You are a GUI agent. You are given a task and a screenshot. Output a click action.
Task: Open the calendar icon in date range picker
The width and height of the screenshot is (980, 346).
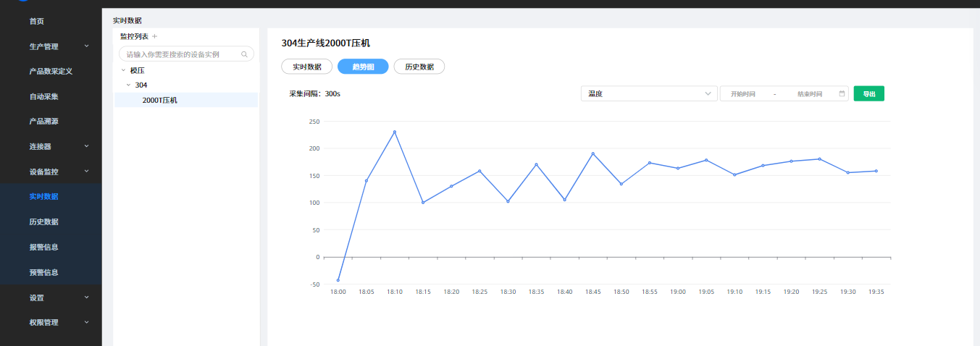point(842,94)
